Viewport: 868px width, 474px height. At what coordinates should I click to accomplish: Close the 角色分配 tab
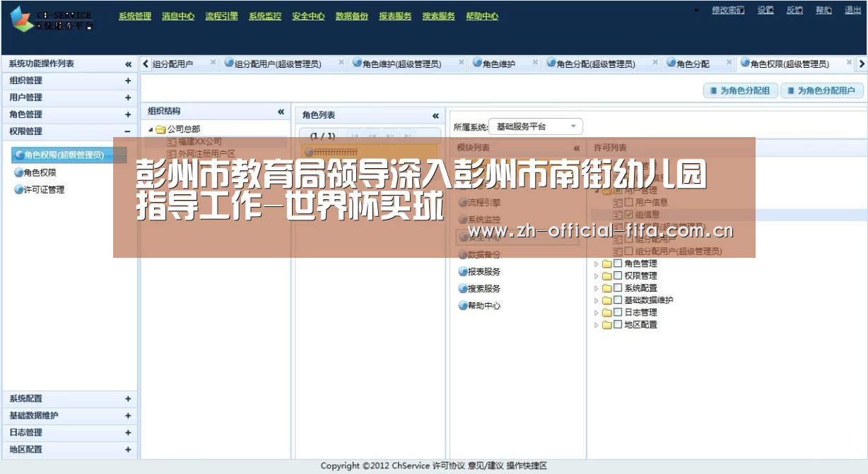point(729,62)
